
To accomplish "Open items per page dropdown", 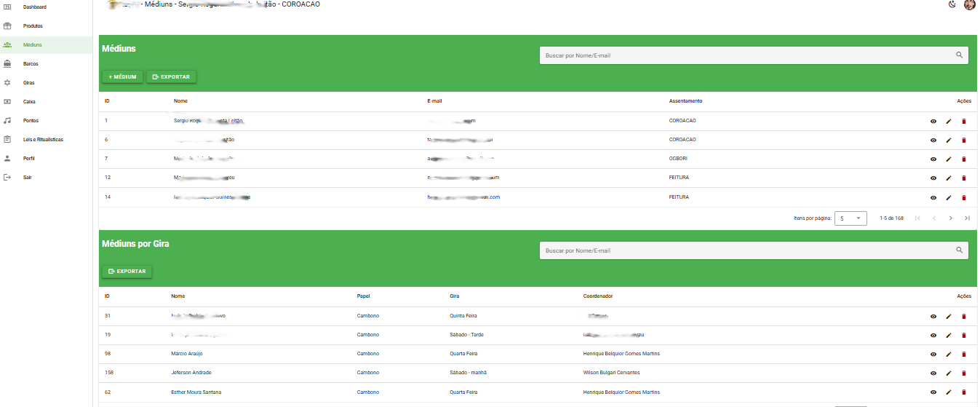I will [850, 218].
